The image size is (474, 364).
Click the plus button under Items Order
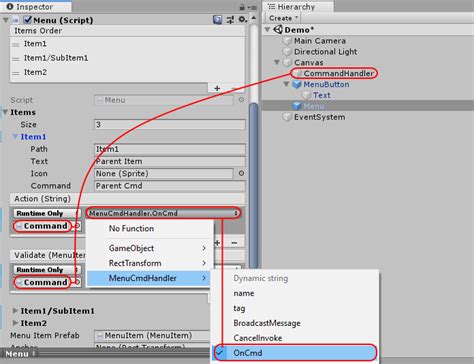pos(217,88)
